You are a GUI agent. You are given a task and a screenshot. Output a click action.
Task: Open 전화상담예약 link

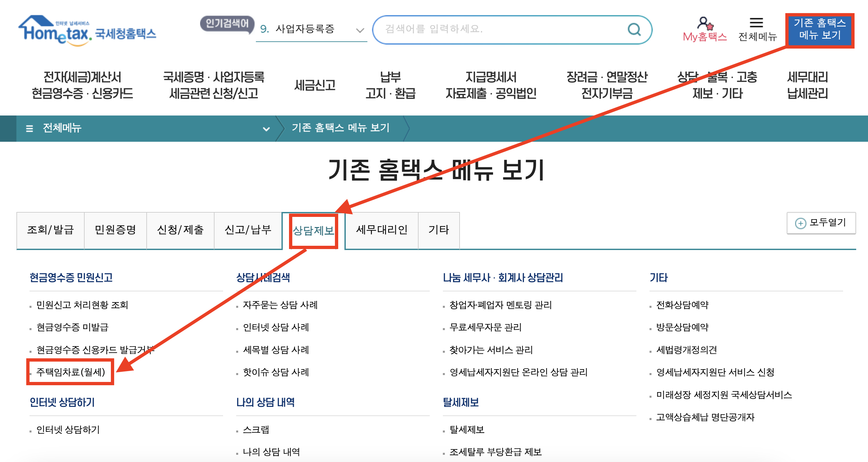682,305
